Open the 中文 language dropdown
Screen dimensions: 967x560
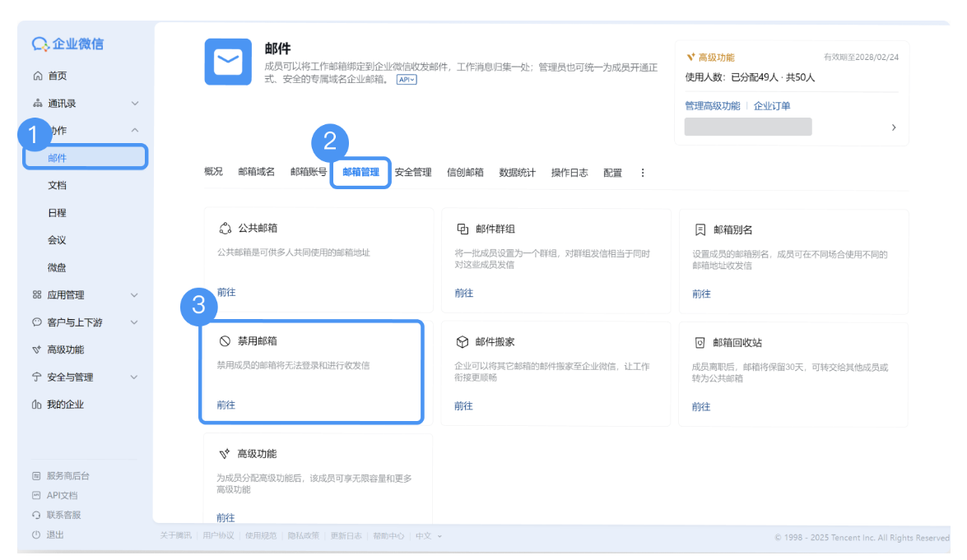coord(429,536)
